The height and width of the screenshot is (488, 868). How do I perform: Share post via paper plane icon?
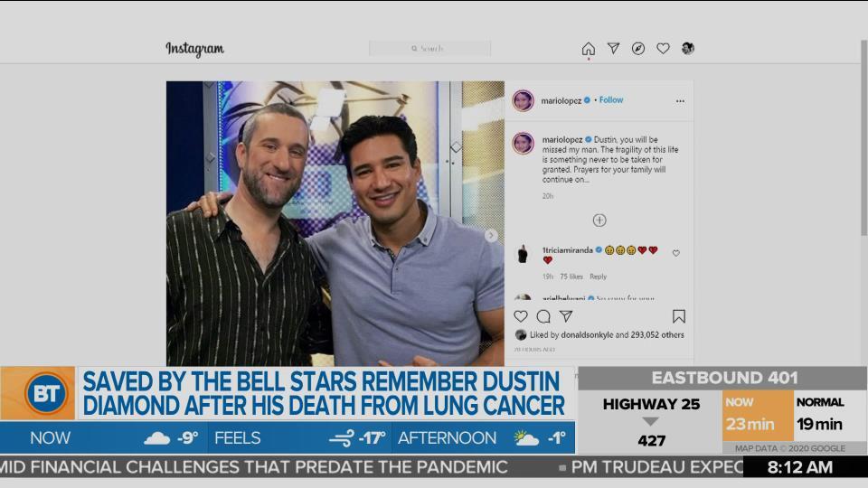(566, 316)
